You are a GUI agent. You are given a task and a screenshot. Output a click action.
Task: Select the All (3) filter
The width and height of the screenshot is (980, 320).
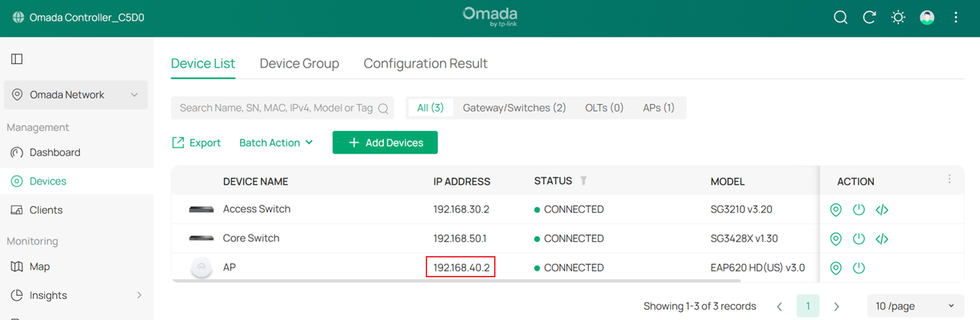430,108
